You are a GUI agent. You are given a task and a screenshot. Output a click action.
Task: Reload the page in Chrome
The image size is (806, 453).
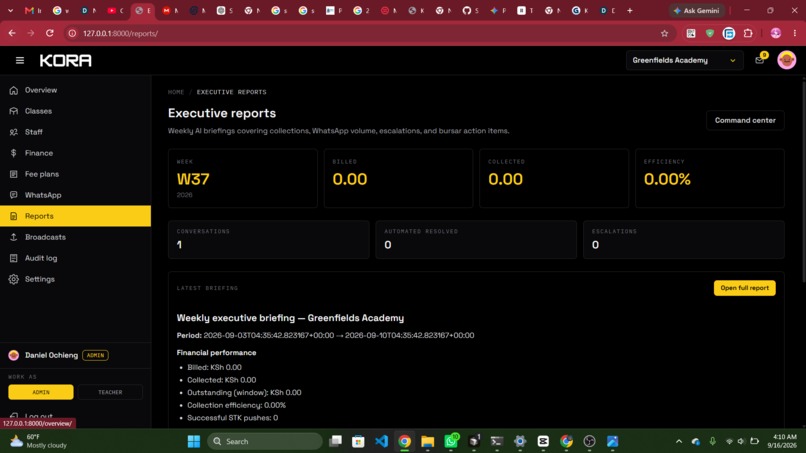tap(50, 33)
